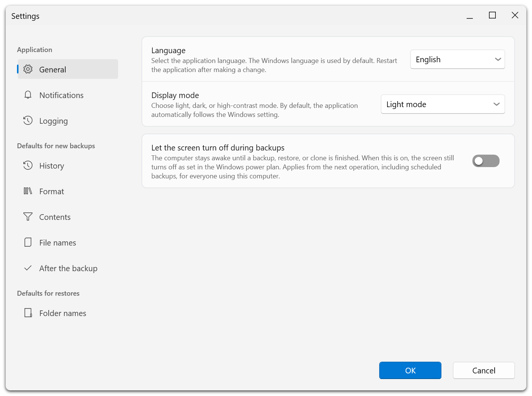Open the Notifications settings page
Viewport: 532px width, 396px height.
coord(68,95)
